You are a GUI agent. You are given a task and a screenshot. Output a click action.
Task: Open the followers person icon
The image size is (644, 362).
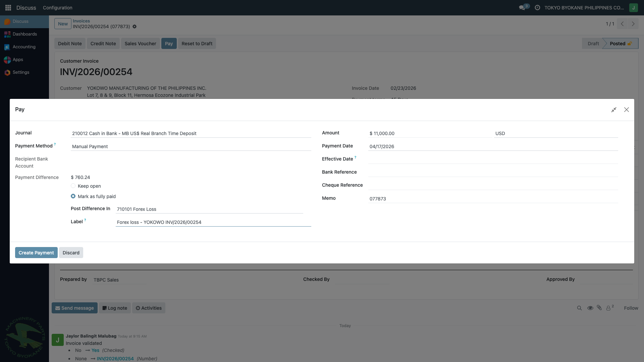pyautogui.click(x=608, y=308)
